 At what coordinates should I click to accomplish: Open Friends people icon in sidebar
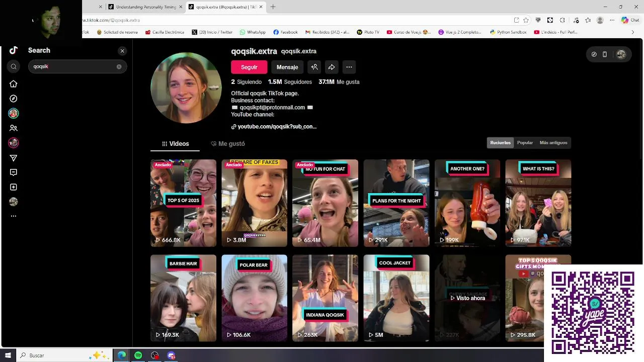pos(14,128)
